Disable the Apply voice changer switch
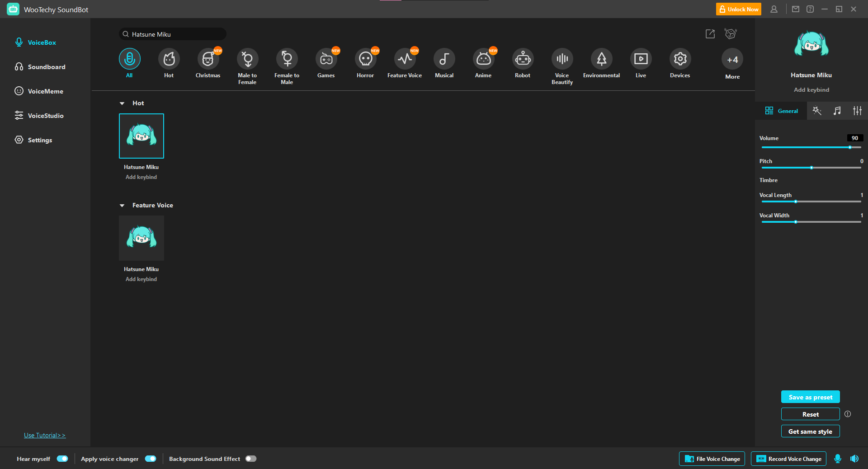 tap(151, 459)
